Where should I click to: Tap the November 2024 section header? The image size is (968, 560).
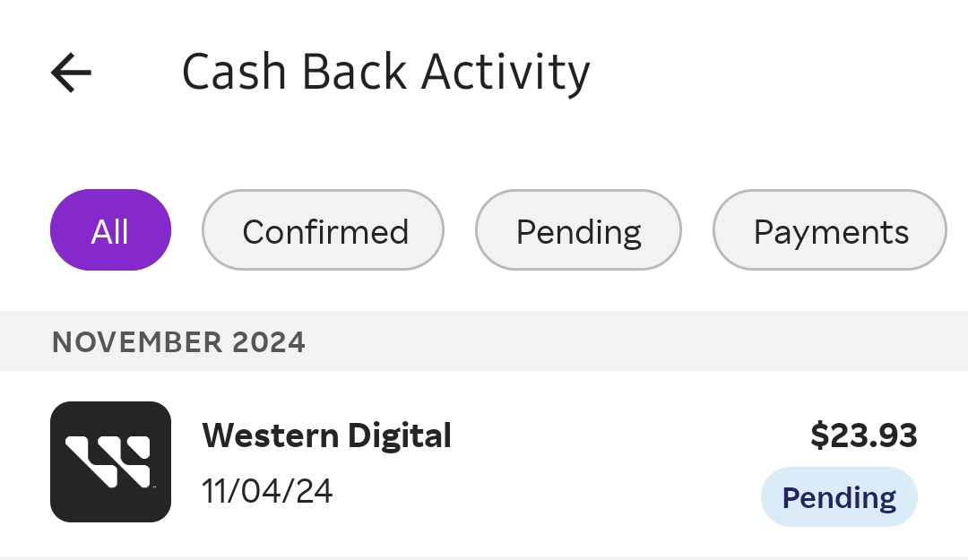pos(179,341)
